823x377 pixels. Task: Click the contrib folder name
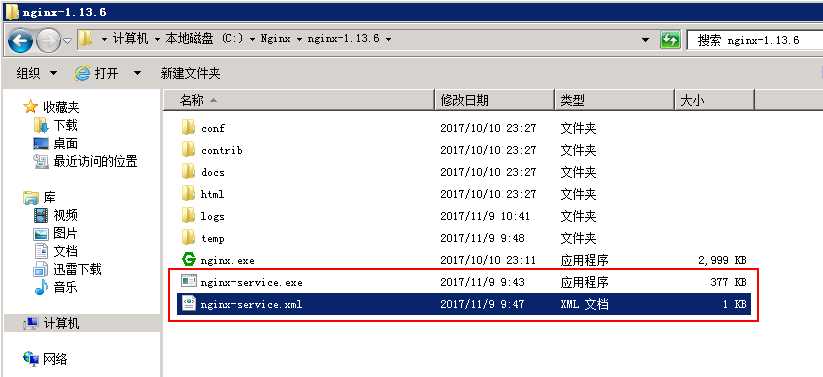221,151
